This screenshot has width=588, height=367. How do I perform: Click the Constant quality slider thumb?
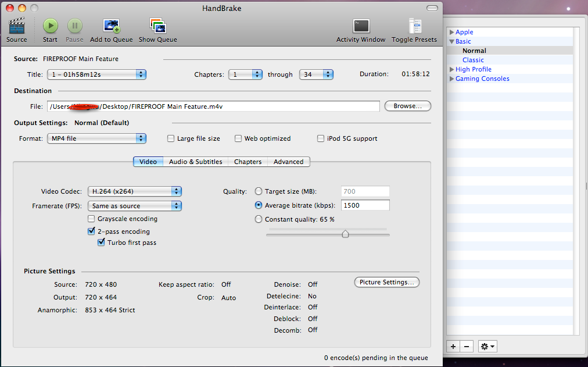click(x=345, y=234)
